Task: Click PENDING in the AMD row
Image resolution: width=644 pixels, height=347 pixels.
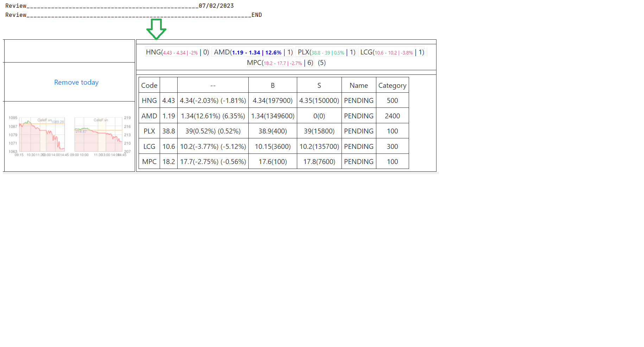Action: (359, 116)
